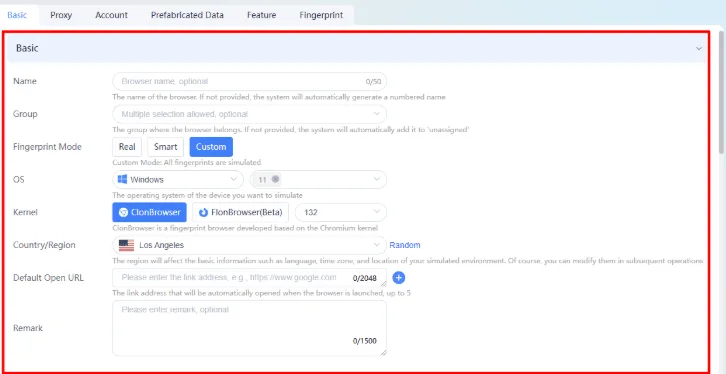Open the Los Angeles country/region dropdown

coord(249,245)
